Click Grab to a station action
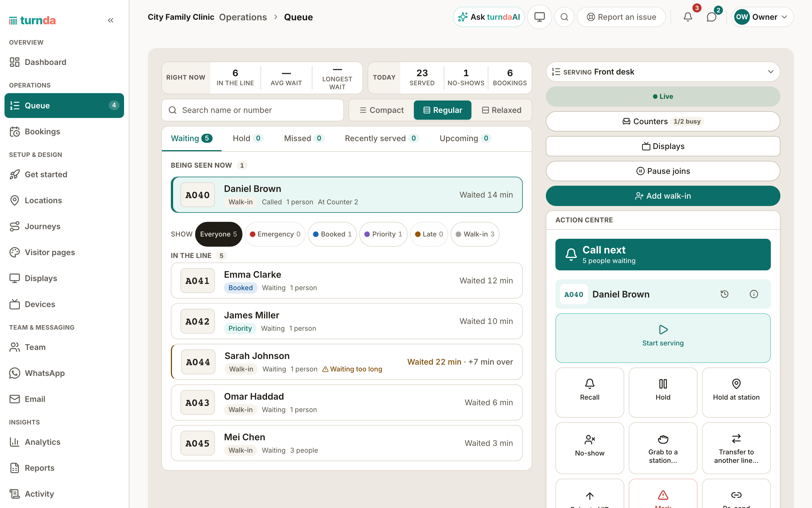 tap(663, 448)
